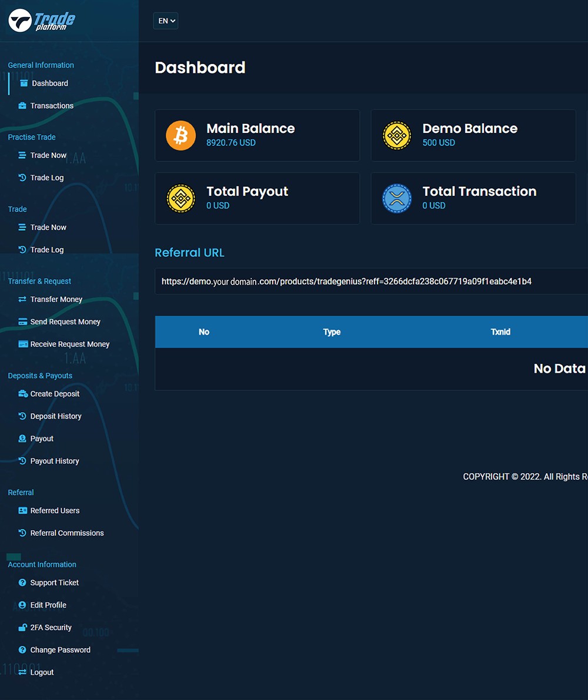Image resolution: width=588 pixels, height=700 pixels.
Task: Click the blue Total Transaction coin icon
Action: click(x=397, y=198)
